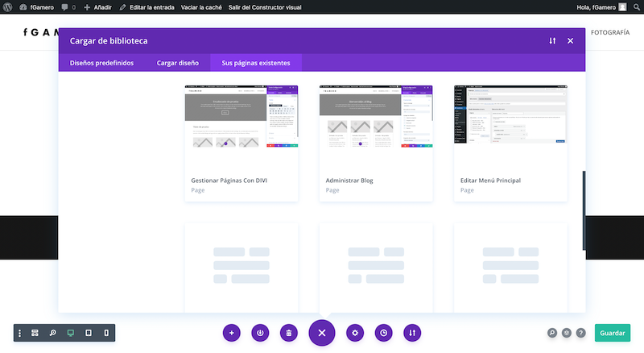The height and width of the screenshot is (353, 644).
Task: Click Editar la entrada in admin bar
Action: tap(147, 7)
